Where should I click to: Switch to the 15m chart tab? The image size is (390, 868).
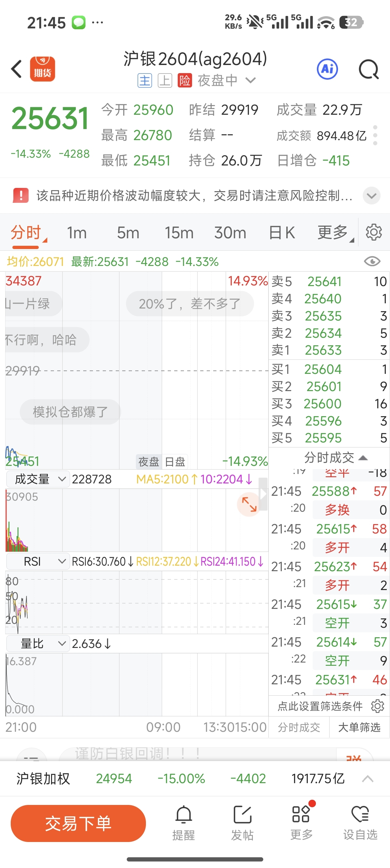(x=179, y=232)
